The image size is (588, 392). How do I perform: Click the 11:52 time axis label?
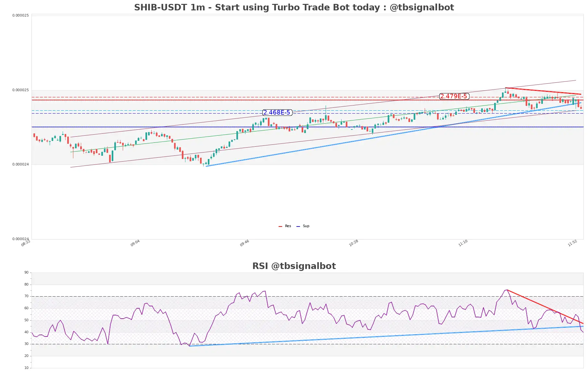[572, 243]
